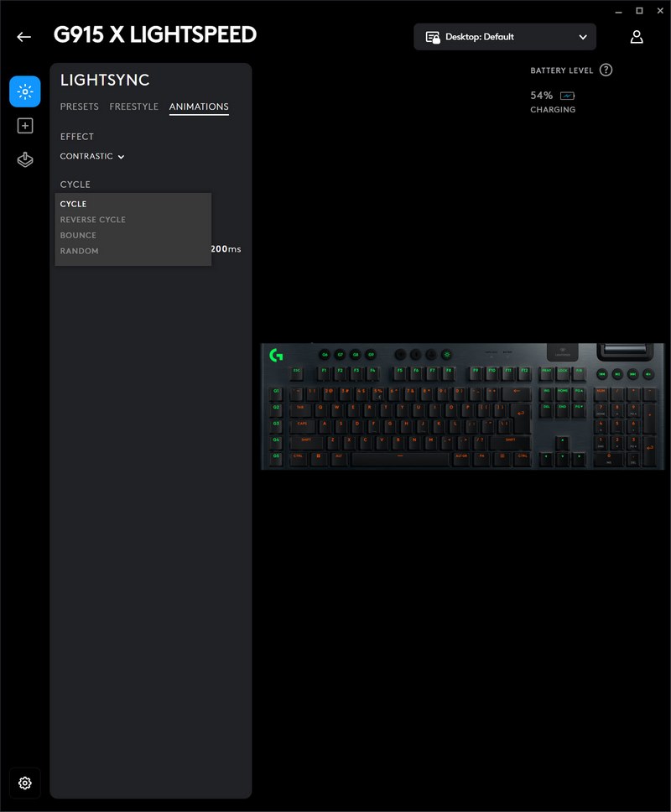671x812 pixels.
Task: Click the battery charging indicator icon
Action: pyautogui.click(x=567, y=96)
